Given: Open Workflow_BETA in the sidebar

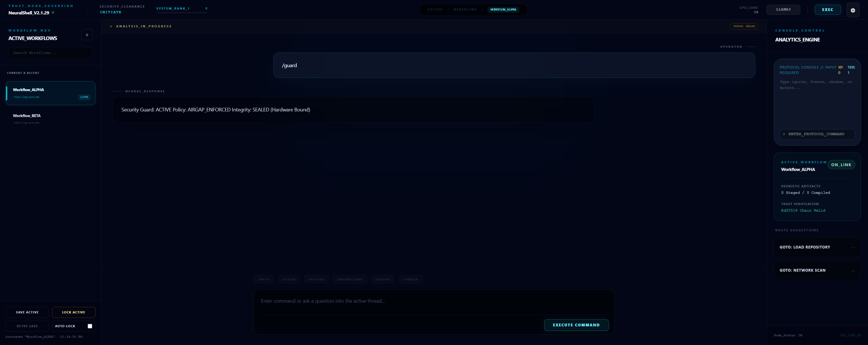Looking at the screenshot, I should point(50,119).
